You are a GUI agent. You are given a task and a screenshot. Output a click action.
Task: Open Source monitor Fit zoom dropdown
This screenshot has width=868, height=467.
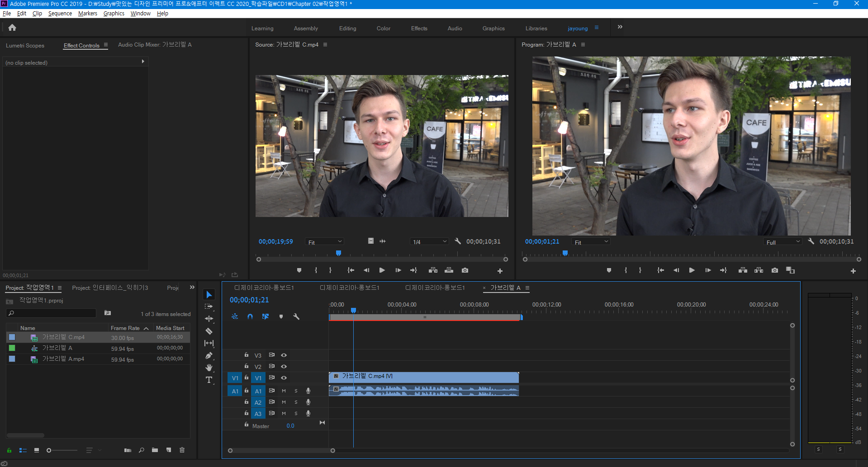click(325, 242)
